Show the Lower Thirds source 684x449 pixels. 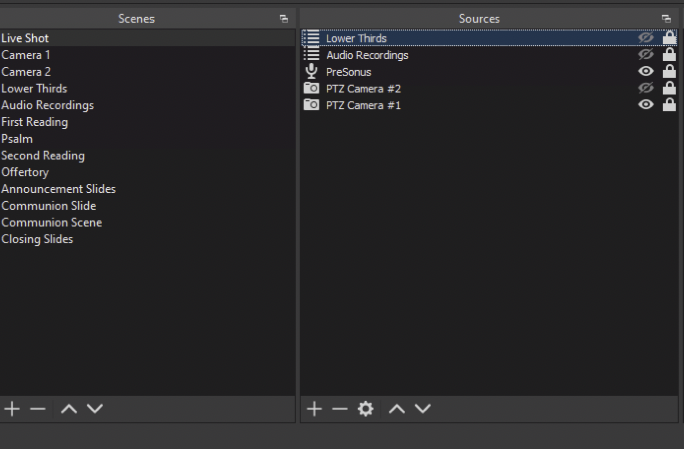(x=646, y=38)
